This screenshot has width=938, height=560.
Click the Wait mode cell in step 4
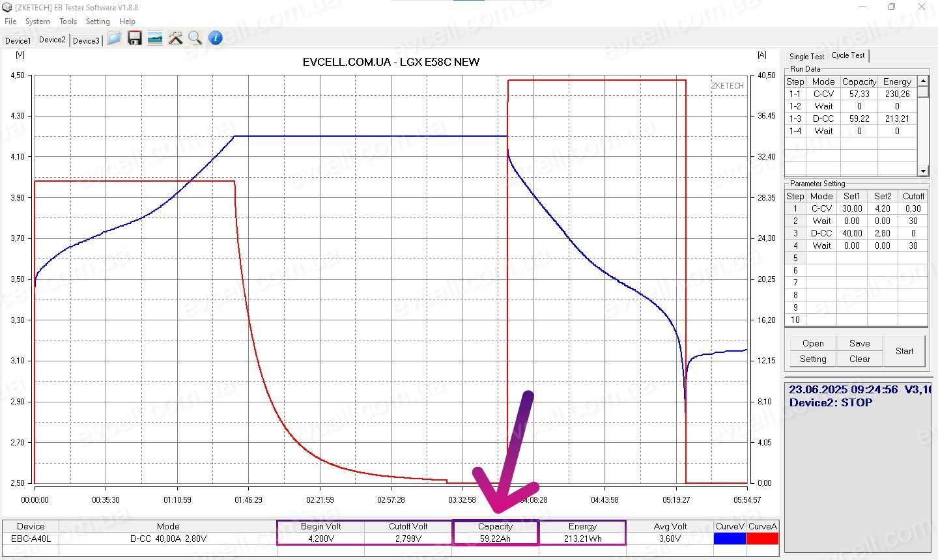pos(821,245)
